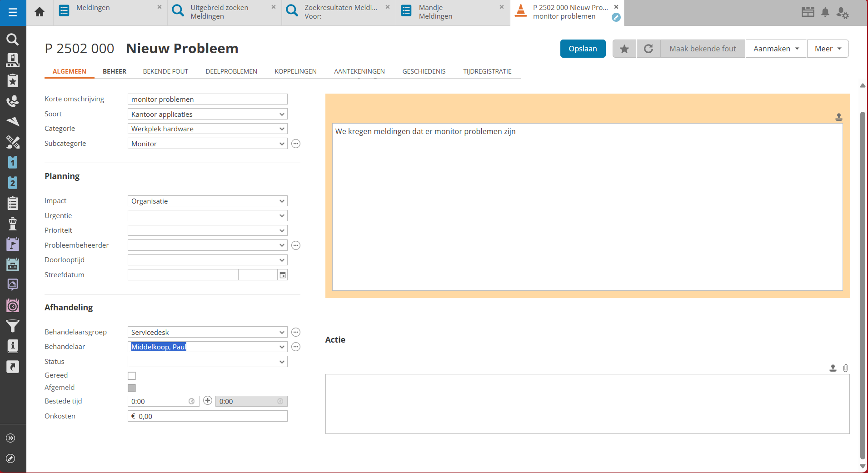Click Maak bekende fout button
868x473 pixels.
702,49
